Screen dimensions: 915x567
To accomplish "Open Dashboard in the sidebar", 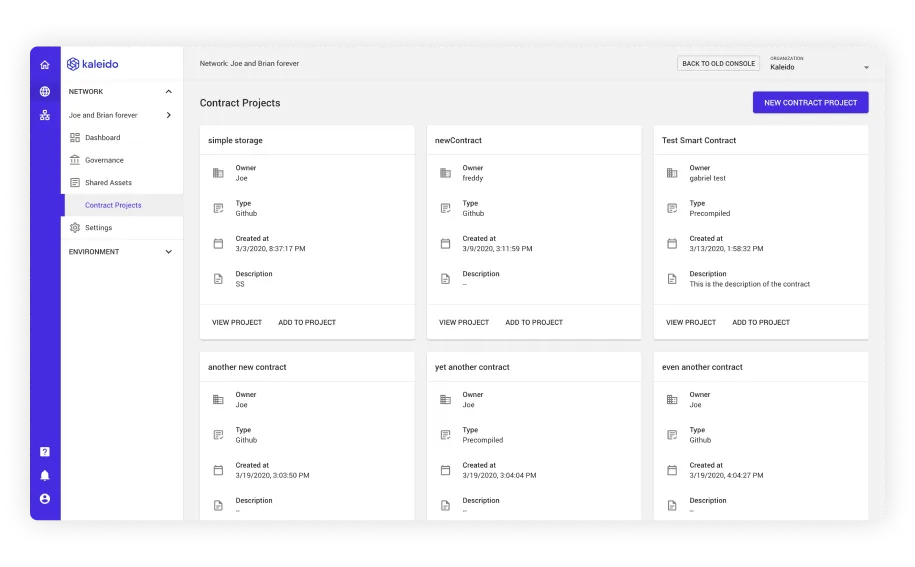I will pos(122,138).
